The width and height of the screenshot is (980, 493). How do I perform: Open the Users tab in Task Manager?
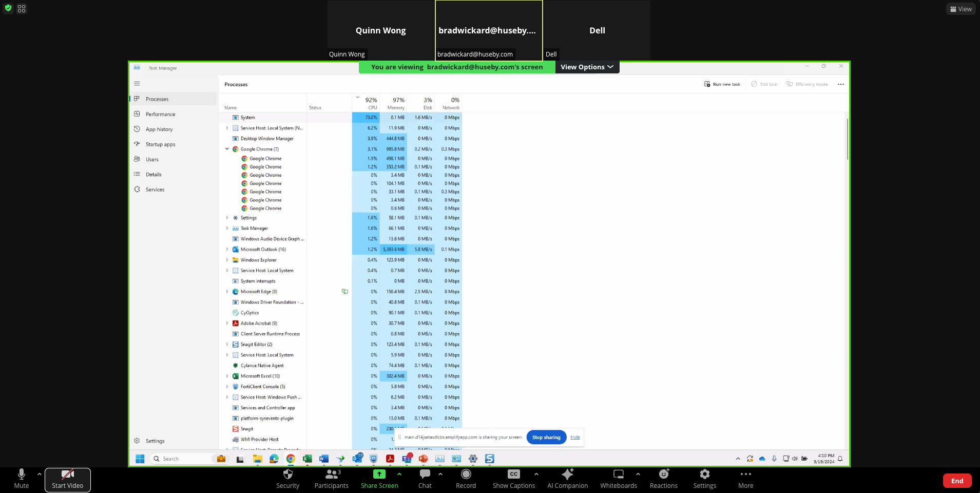[x=173, y=159]
